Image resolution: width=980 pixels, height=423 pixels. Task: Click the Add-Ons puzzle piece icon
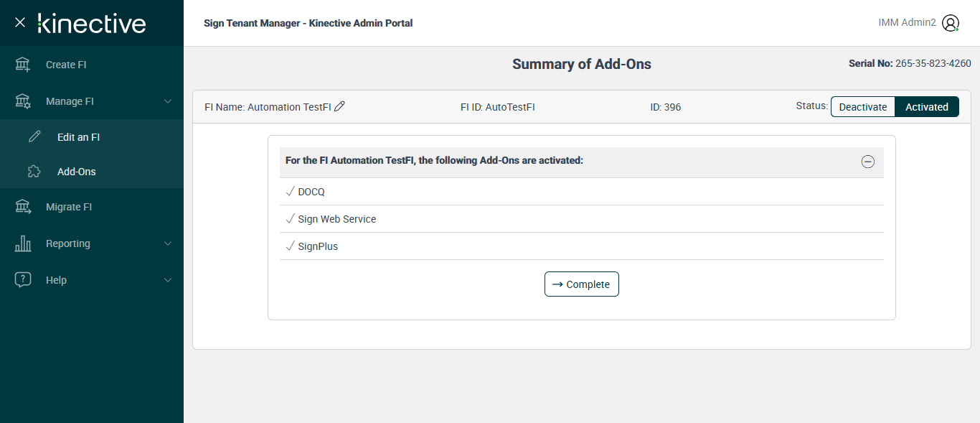(x=34, y=172)
